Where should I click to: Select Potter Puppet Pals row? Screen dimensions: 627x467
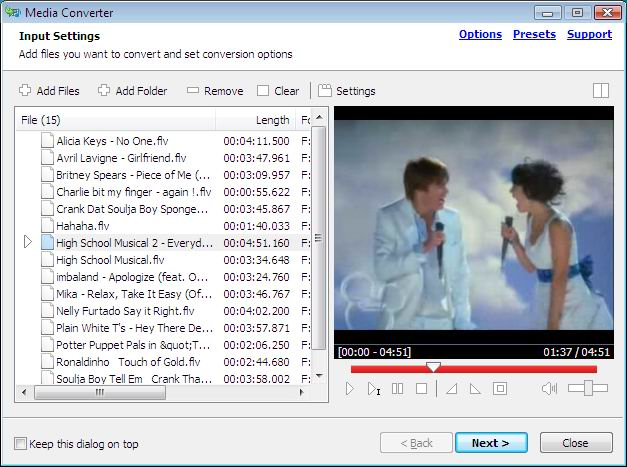[163, 345]
